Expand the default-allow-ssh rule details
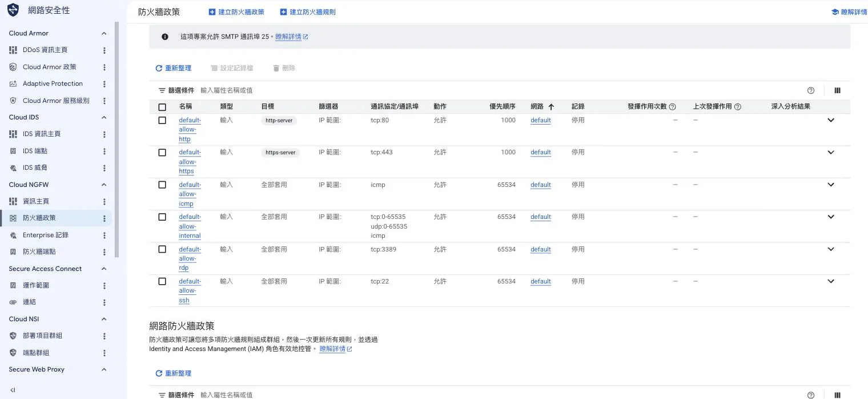Image resolution: width=868 pixels, height=399 pixels. point(831,281)
